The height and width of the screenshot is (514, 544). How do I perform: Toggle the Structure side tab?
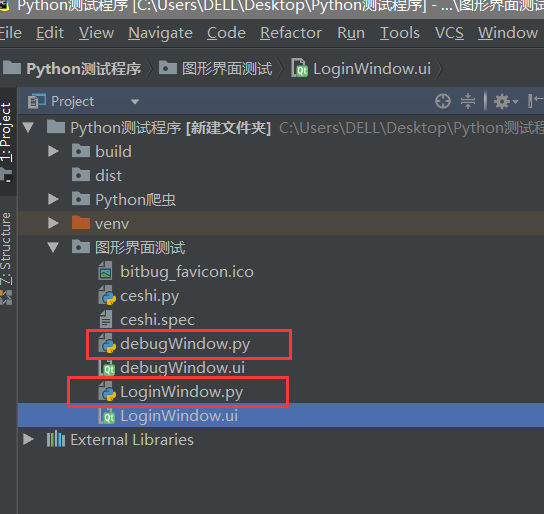(x=6, y=257)
